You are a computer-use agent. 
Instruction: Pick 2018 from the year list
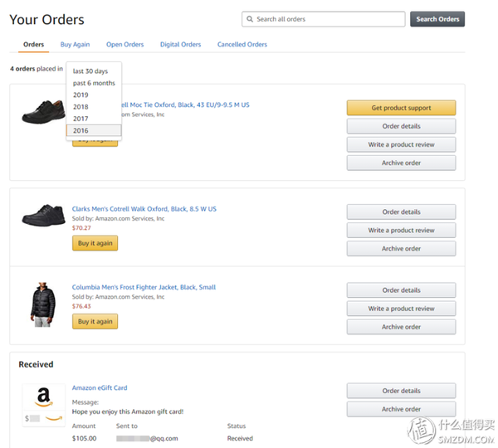pyautogui.click(x=94, y=107)
